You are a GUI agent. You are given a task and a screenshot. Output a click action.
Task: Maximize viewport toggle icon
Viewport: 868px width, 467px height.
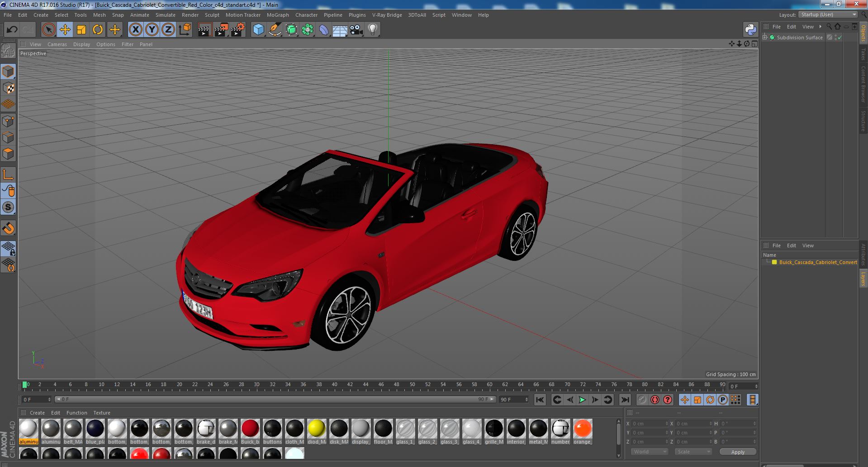click(x=754, y=44)
